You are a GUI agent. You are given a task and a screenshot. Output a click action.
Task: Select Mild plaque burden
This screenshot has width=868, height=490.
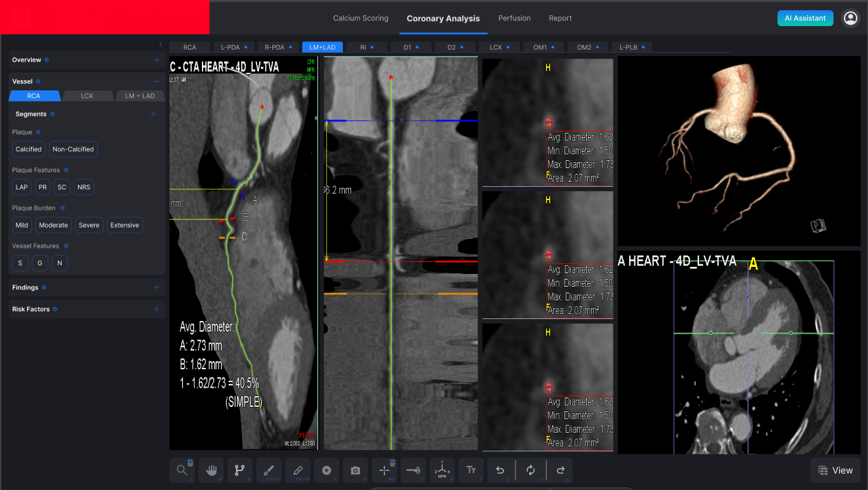pos(22,225)
